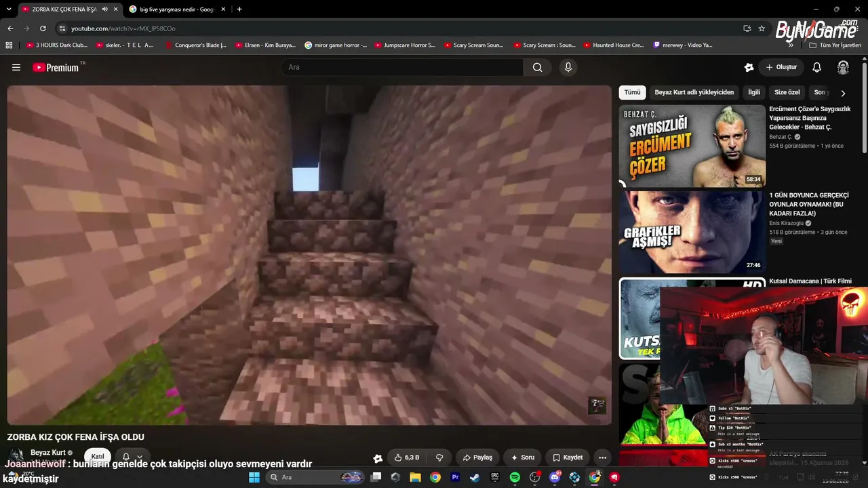Screen dimensions: 868x488
Task: Show more bookmarks with the overflow chevron
Action: [791, 45]
